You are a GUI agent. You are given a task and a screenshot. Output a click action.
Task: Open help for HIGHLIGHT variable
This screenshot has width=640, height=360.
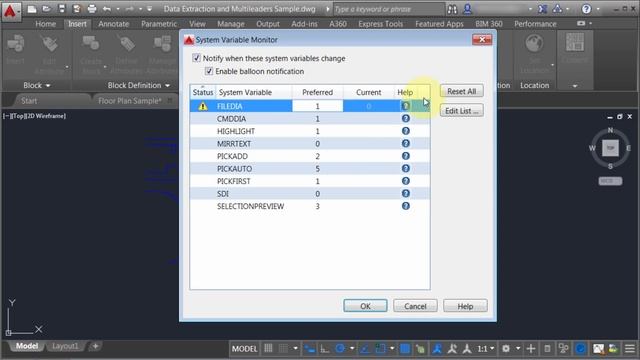405,131
